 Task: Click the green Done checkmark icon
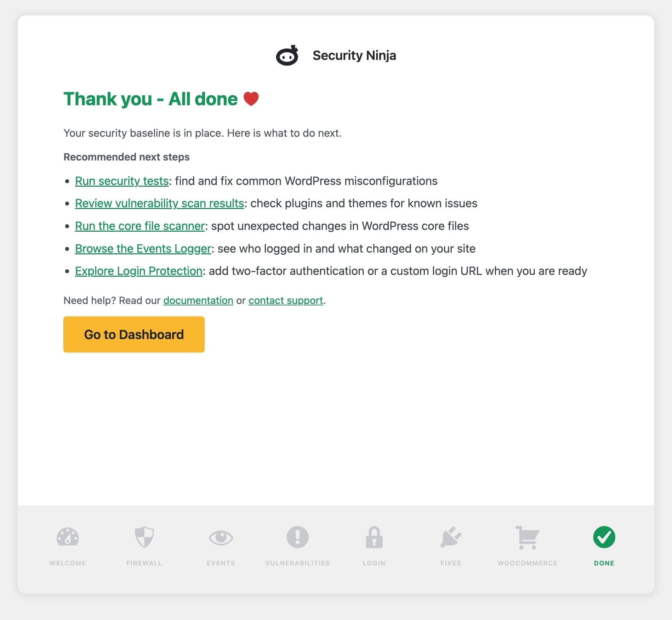604,537
